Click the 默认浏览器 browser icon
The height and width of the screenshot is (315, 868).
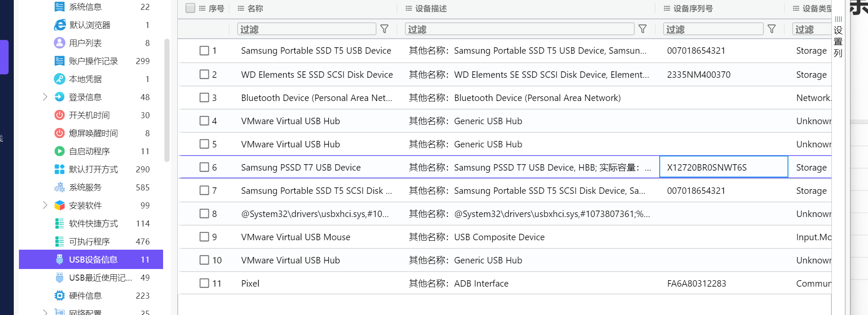tap(59, 25)
